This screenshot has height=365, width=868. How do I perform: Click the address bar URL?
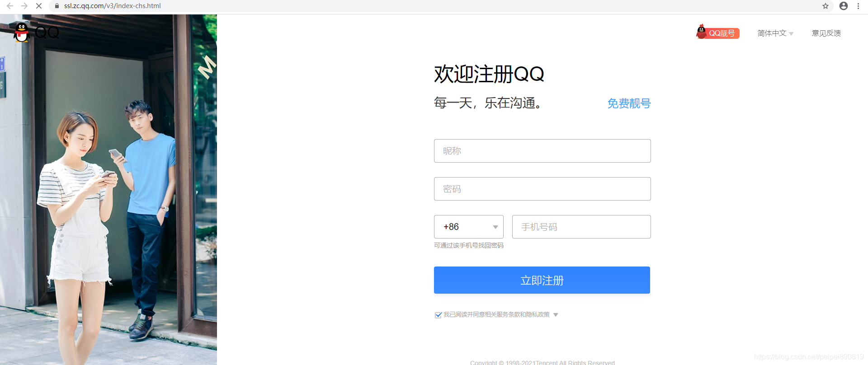112,6
